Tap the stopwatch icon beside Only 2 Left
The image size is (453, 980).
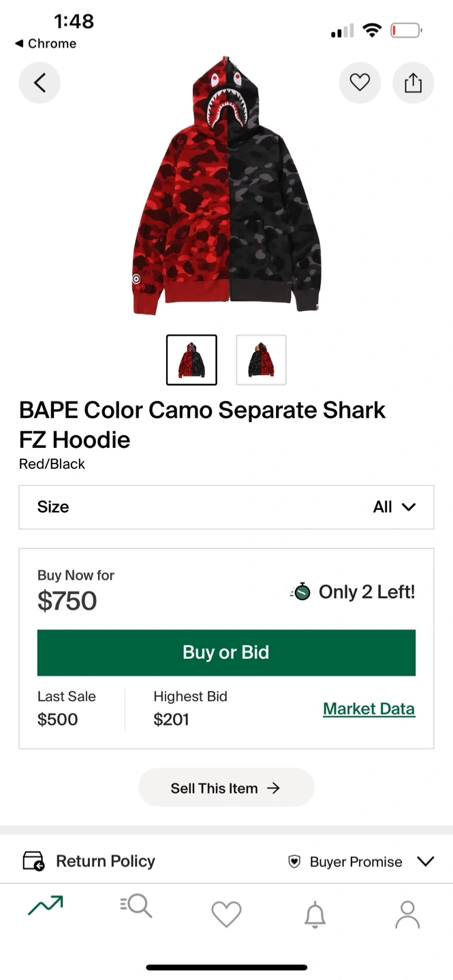pos(300,591)
